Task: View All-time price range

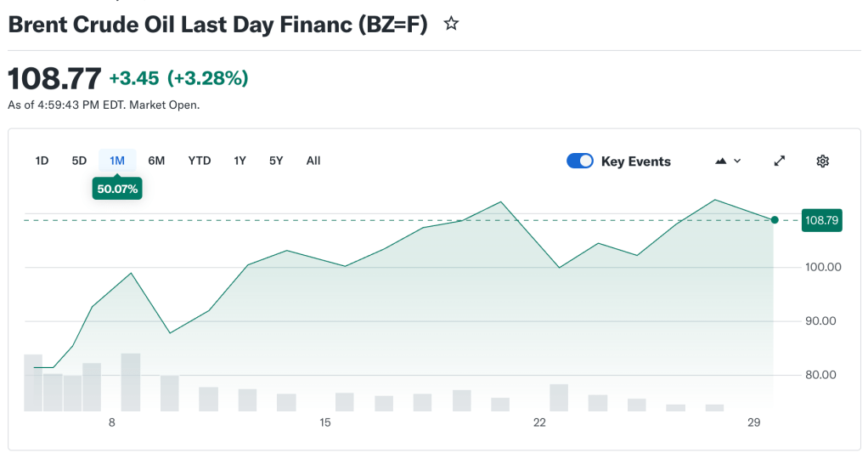Action: point(313,161)
